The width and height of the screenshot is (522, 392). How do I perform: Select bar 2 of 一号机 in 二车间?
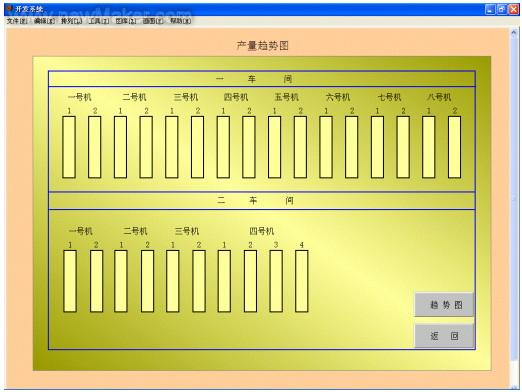coord(96,281)
